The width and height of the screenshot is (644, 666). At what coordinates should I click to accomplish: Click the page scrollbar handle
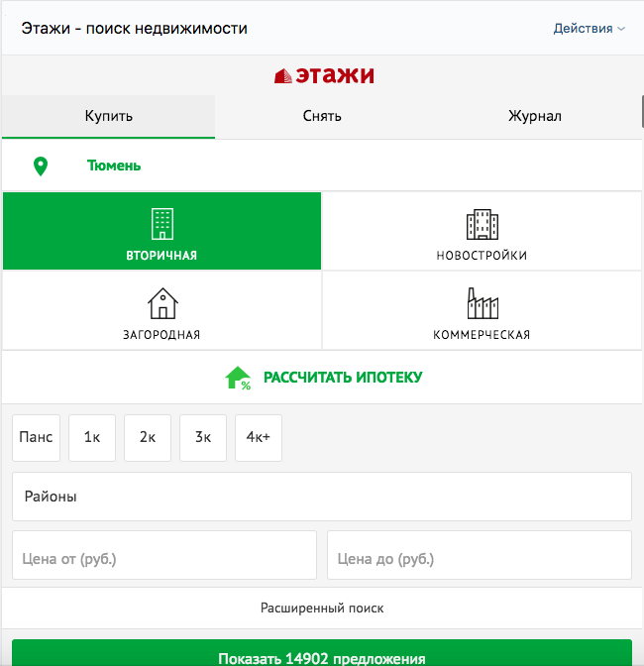point(643,111)
